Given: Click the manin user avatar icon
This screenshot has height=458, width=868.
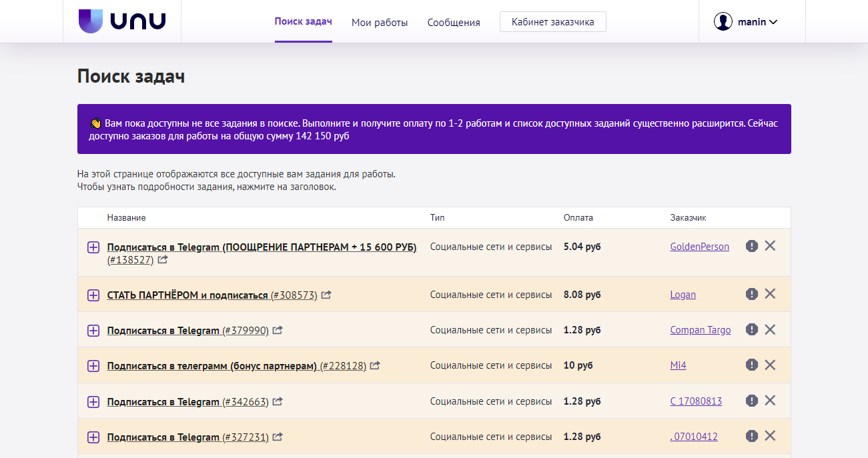Looking at the screenshot, I should [723, 22].
